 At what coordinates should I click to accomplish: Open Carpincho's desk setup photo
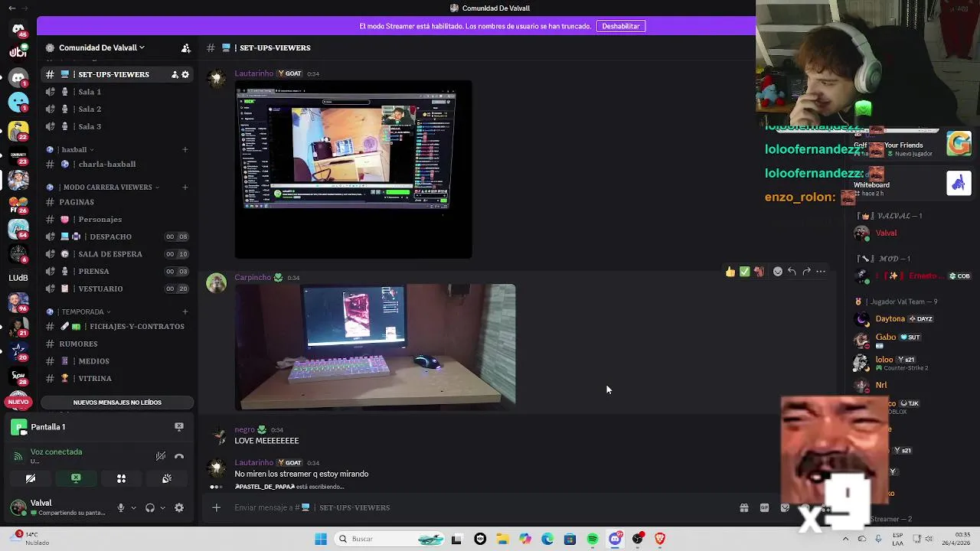click(375, 347)
